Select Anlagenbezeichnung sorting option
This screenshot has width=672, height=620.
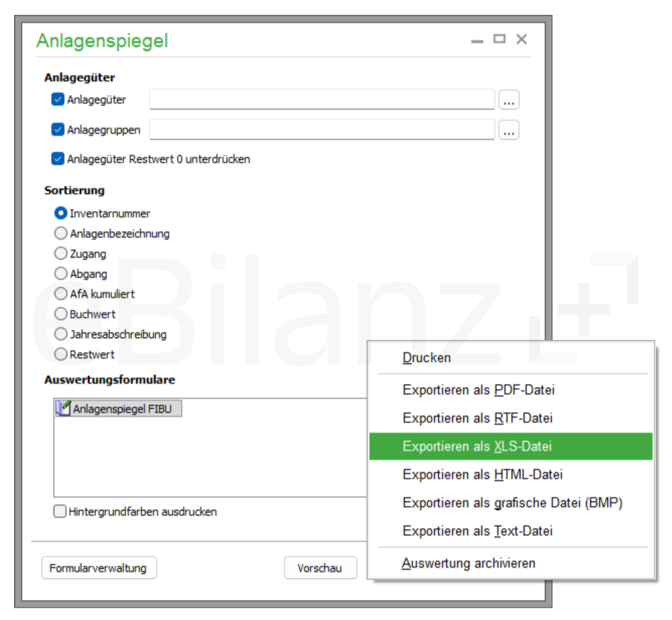point(61,233)
